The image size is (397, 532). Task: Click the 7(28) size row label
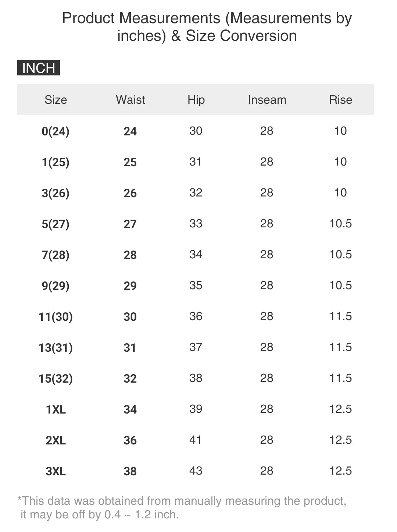pos(56,255)
